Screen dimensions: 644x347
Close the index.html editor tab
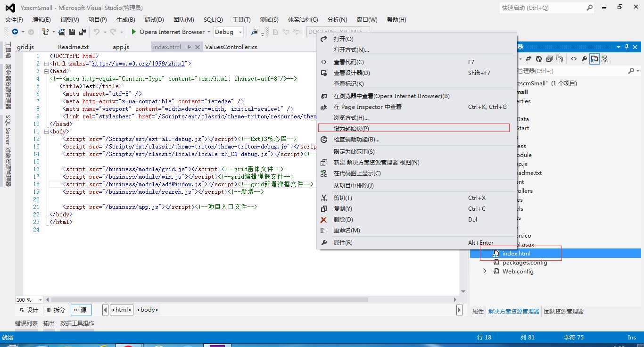pyautogui.click(x=198, y=47)
